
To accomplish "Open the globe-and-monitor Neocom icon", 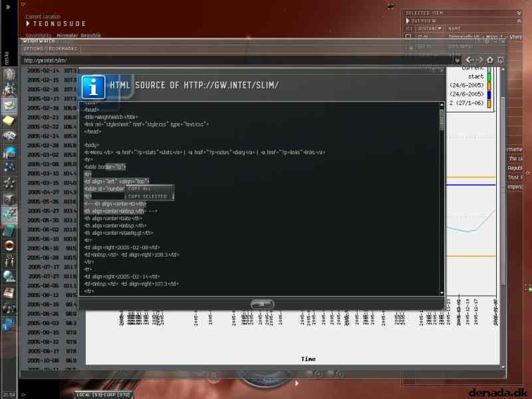I will point(9,277).
